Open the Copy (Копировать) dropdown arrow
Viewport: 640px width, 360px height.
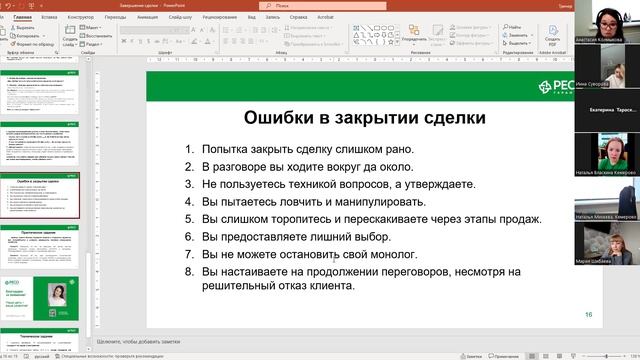tap(44, 36)
